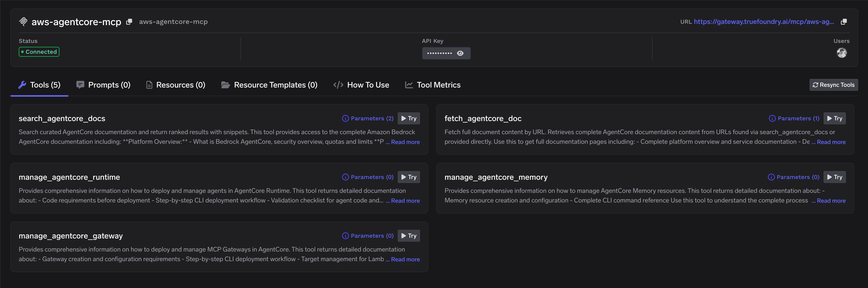Select the Tools (5) tab
Screen dimensions: 868x288
coord(39,85)
